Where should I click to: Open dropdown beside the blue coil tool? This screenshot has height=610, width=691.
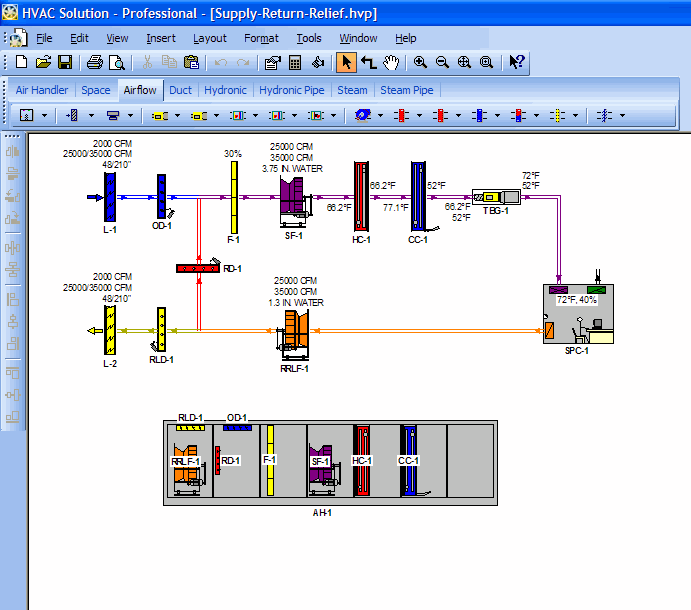point(498,115)
